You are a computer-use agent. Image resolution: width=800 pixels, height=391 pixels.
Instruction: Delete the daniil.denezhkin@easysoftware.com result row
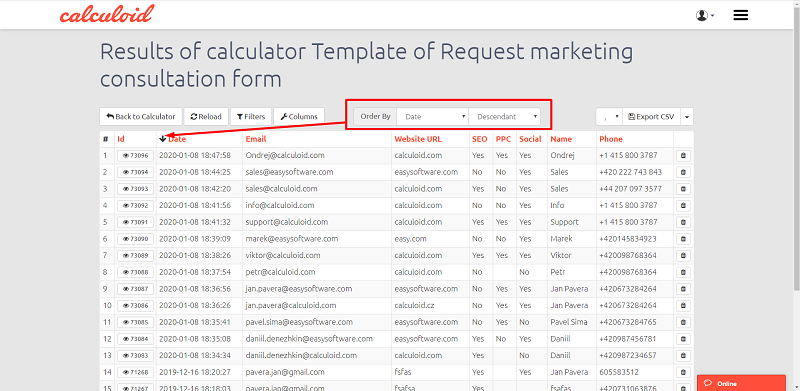683,339
